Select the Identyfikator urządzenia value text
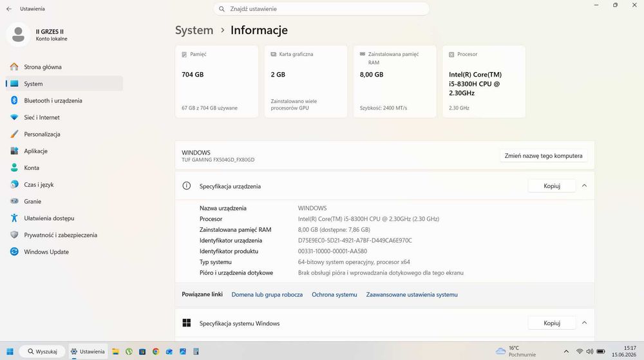Image resolution: width=644 pixels, height=360 pixels. pyautogui.click(x=355, y=241)
